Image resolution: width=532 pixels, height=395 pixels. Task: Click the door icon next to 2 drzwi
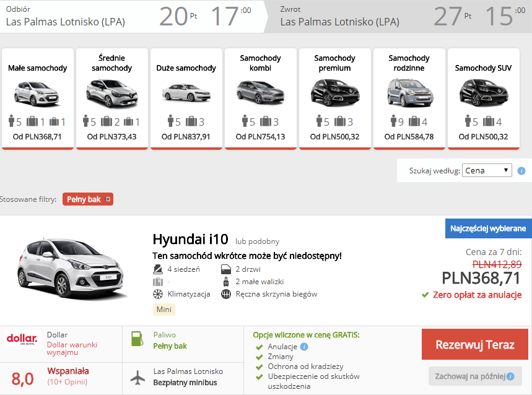pyautogui.click(x=226, y=269)
